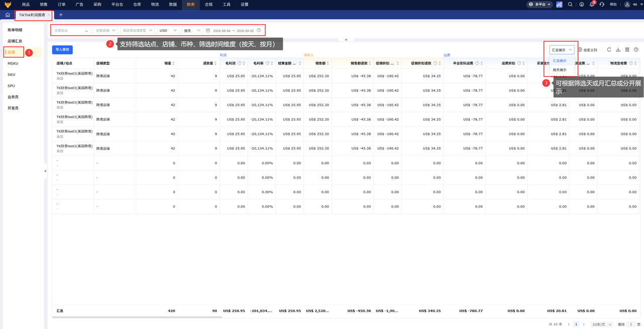Sort the table by 销量 column
Screen dimensions: 644x329
tap(174, 63)
